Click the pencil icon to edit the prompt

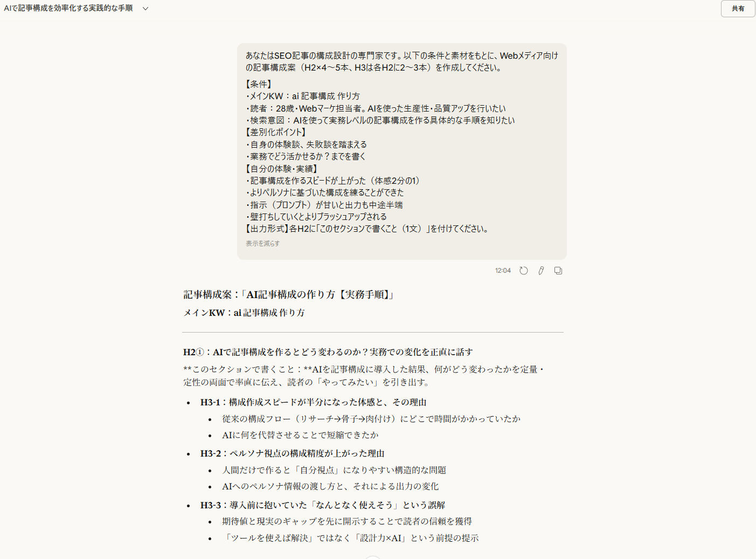click(540, 270)
